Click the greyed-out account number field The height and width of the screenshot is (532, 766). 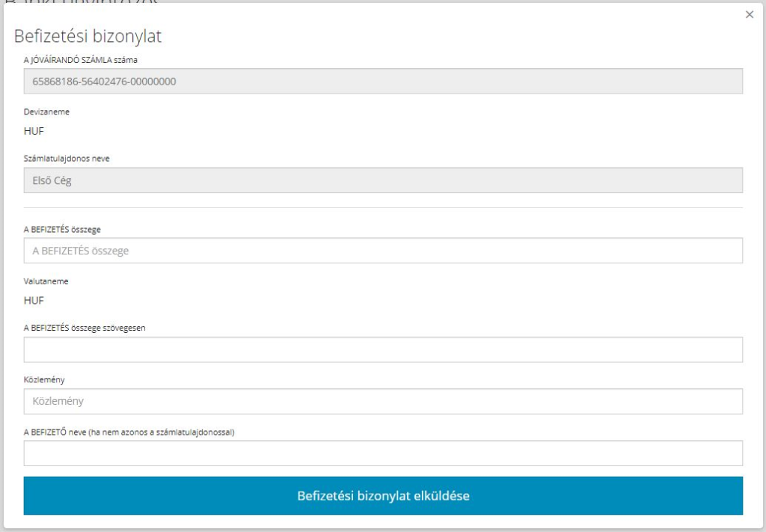[x=383, y=81]
